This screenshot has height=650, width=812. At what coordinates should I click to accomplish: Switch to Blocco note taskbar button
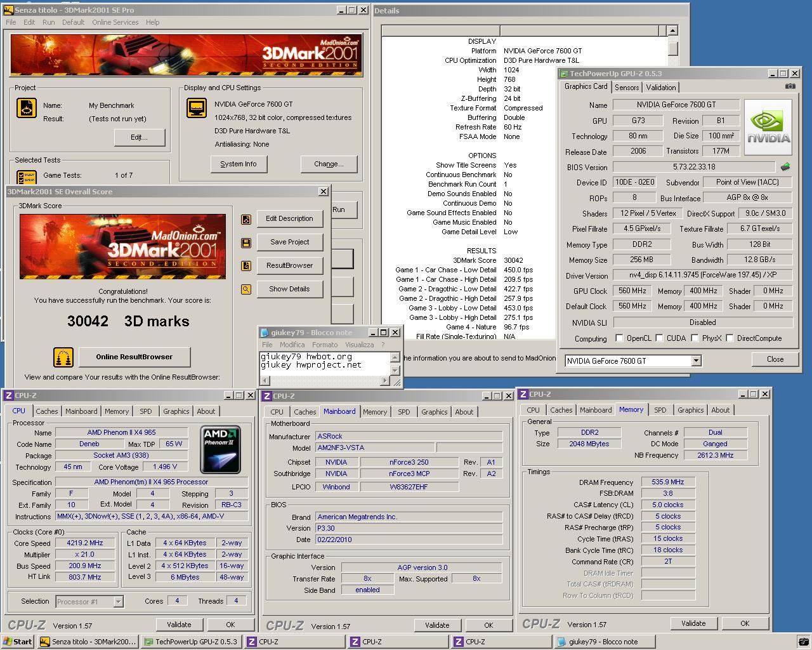click(603, 642)
